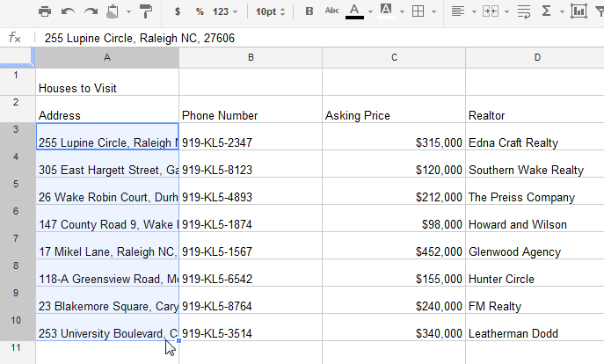The height and width of the screenshot is (364, 604).
Task: Click the 'The Preiss Company' cell
Action: pos(535,191)
